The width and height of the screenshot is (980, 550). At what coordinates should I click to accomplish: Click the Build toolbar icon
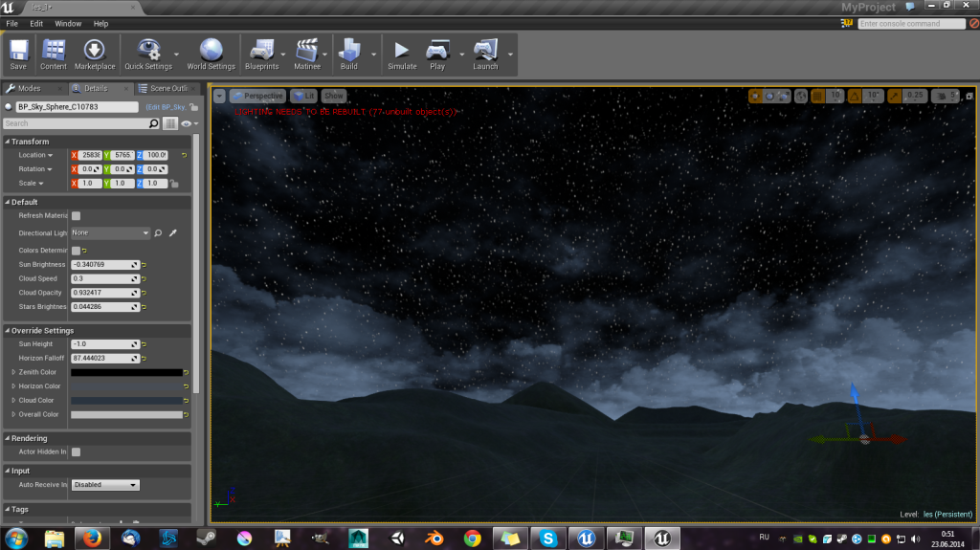[348, 53]
